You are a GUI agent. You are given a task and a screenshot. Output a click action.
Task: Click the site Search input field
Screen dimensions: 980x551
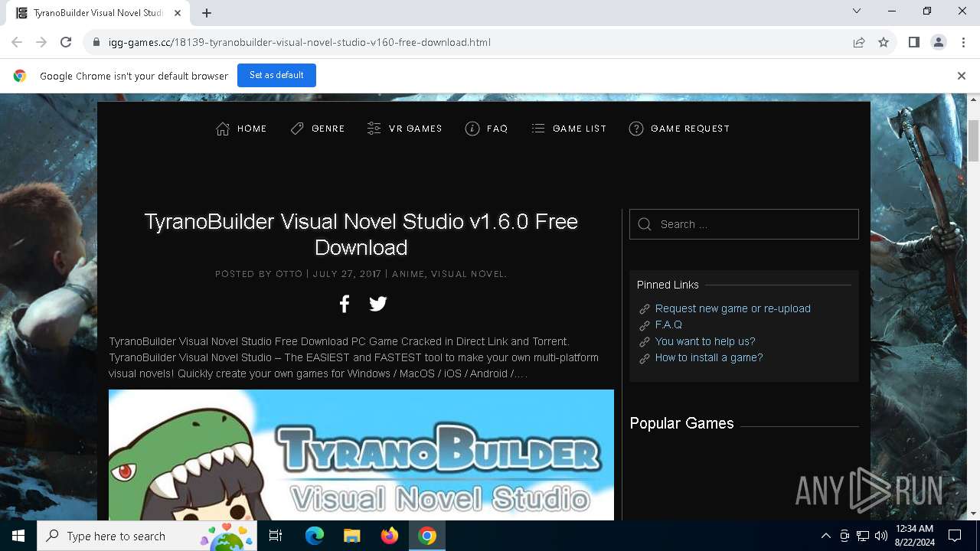point(744,224)
